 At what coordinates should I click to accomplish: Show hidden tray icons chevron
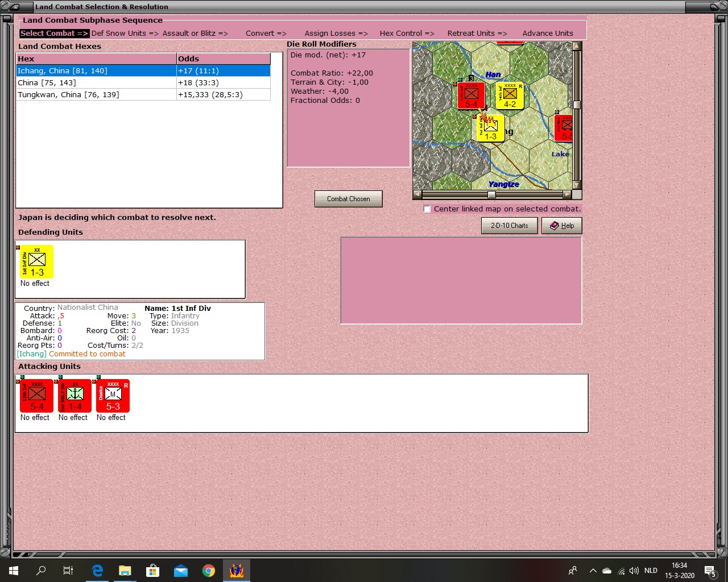point(593,571)
